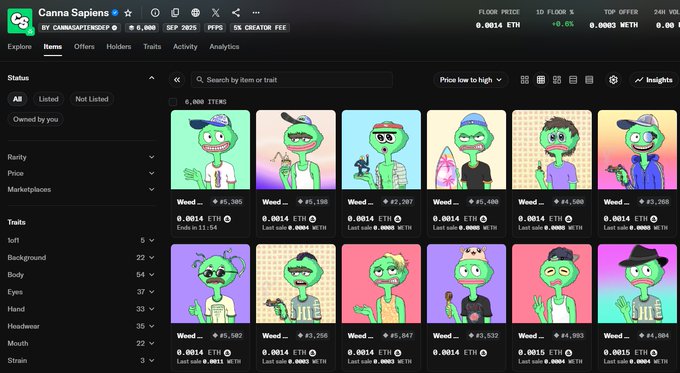Screen dimensions: 680x373
Task: Select the Listed status filter
Action: (x=49, y=99)
